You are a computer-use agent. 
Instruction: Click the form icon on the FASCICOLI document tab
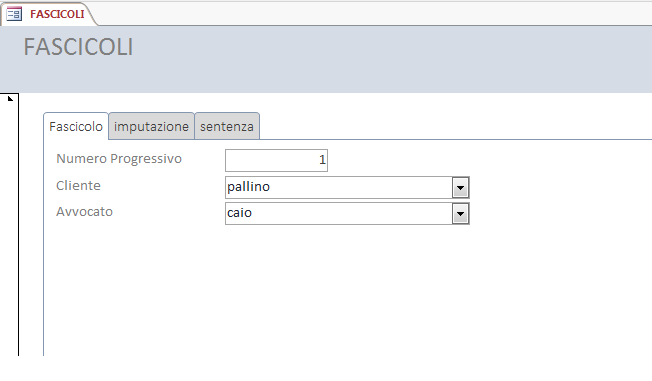pyautogui.click(x=14, y=14)
